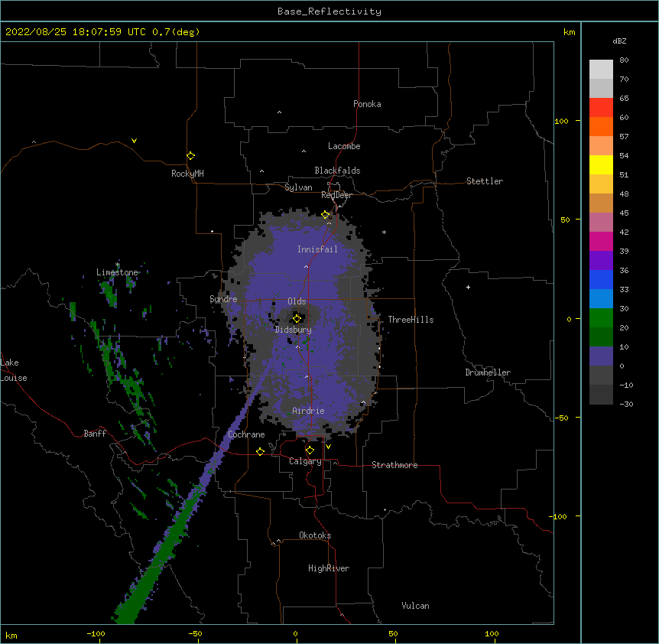
Task: Click the yellow 54 dBZ legend swatch
Action: click(x=601, y=164)
